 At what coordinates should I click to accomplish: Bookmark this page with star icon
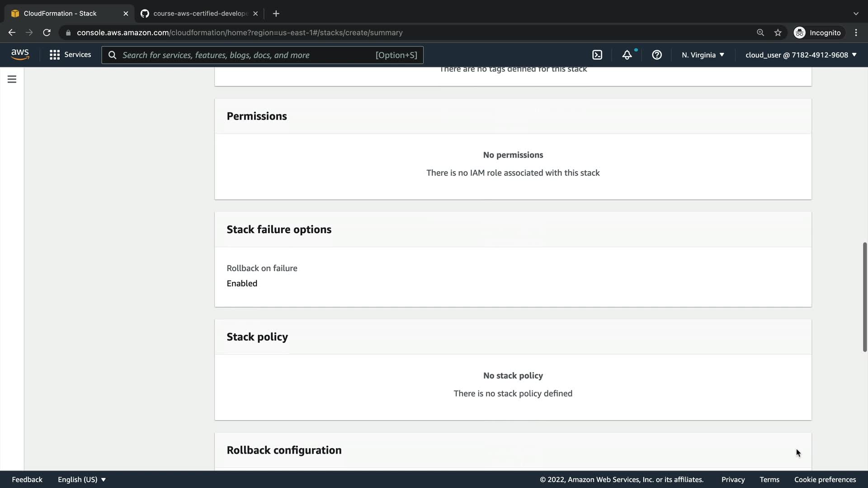[778, 33]
